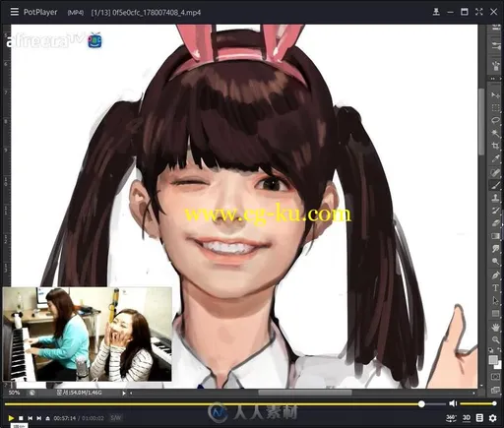Select the Eyedropper tool
Viewport: 504px width, 428px height.
click(x=495, y=158)
